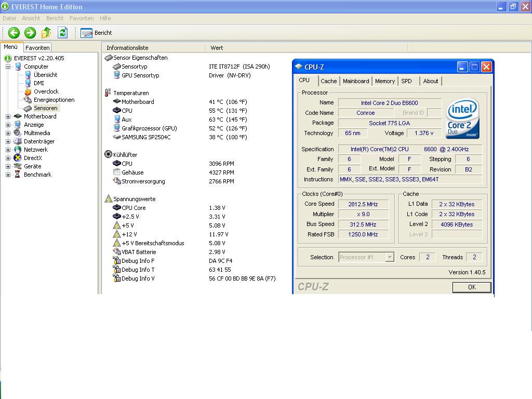Click the VBAT Batterie icon
The width and height of the screenshot is (532, 399).
[x=117, y=252]
